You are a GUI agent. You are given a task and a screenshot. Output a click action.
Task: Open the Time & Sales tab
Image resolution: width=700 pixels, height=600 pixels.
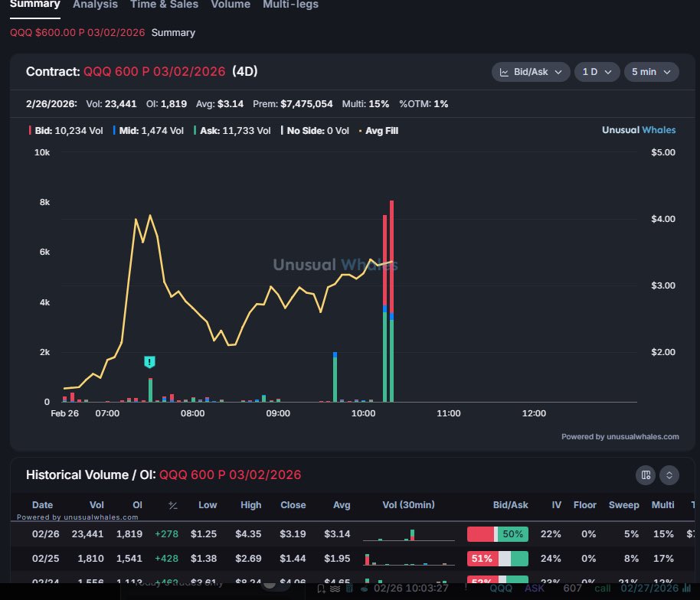(x=165, y=5)
